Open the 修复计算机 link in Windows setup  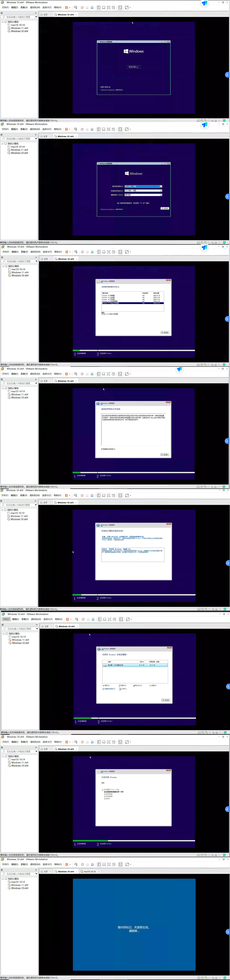[105, 87]
